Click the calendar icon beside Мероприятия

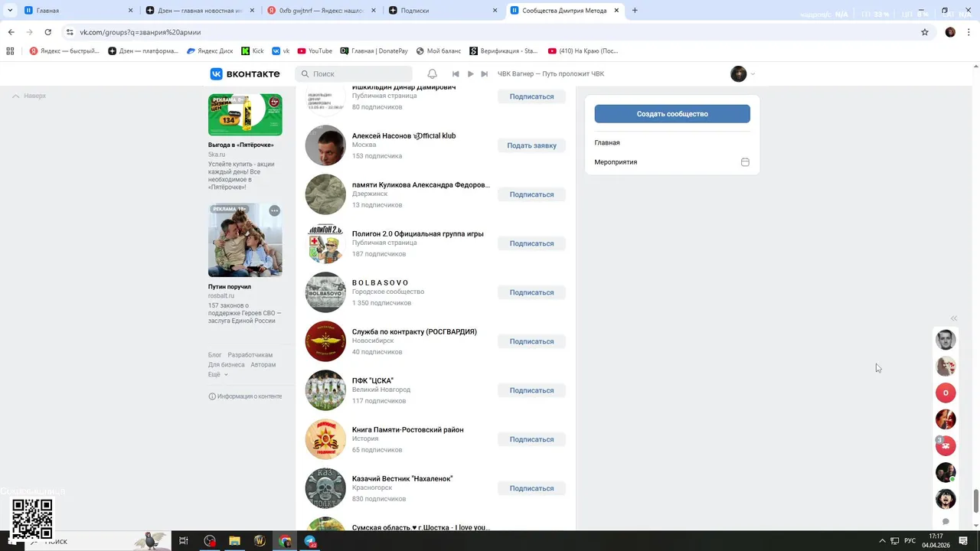[x=745, y=162]
